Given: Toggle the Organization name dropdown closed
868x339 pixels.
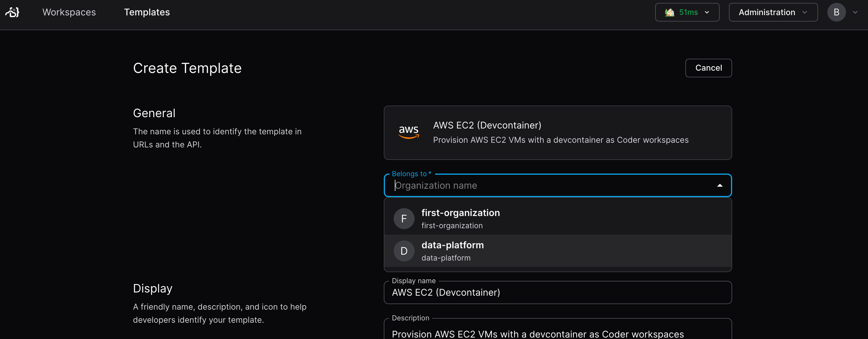Looking at the screenshot, I should coord(720,185).
